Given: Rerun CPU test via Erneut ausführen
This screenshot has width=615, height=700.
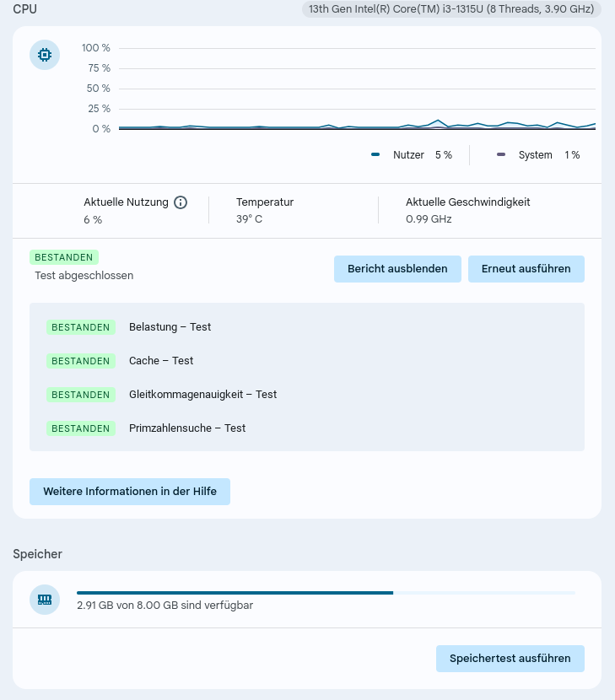Looking at the screenshot, I should (526, 269).
